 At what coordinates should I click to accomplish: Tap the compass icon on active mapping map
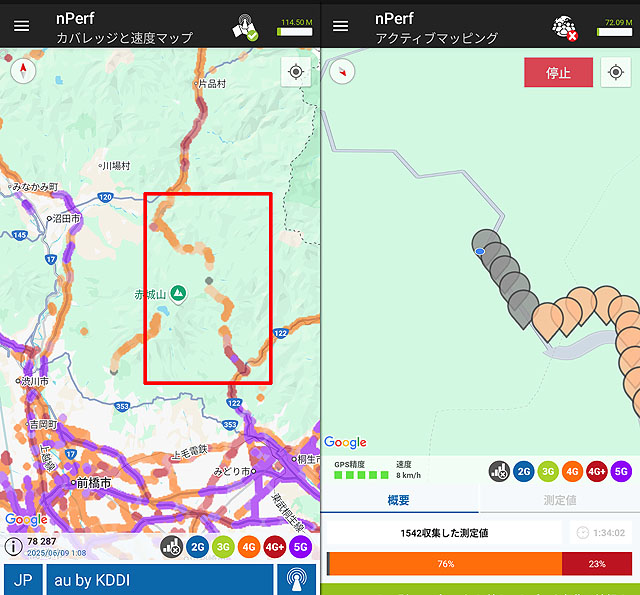coord(343,71)
